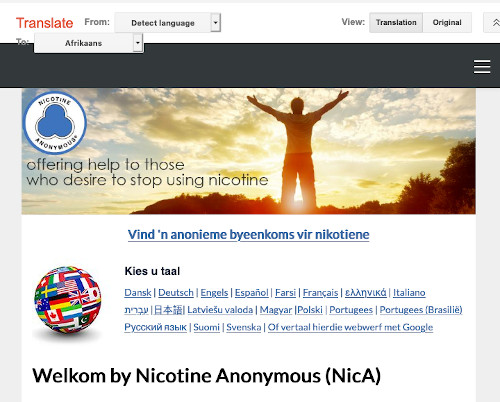Switch view to Translation
500x402 pixels.
click(396, 23)
